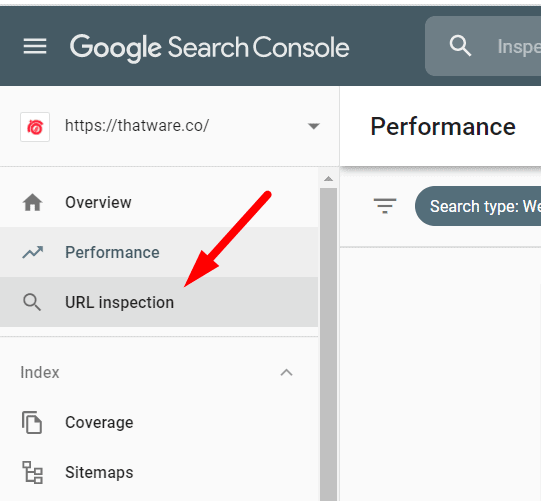Open the property selector dropdown arrow
This screenshot has height=501, width=541.
(313, 126)
